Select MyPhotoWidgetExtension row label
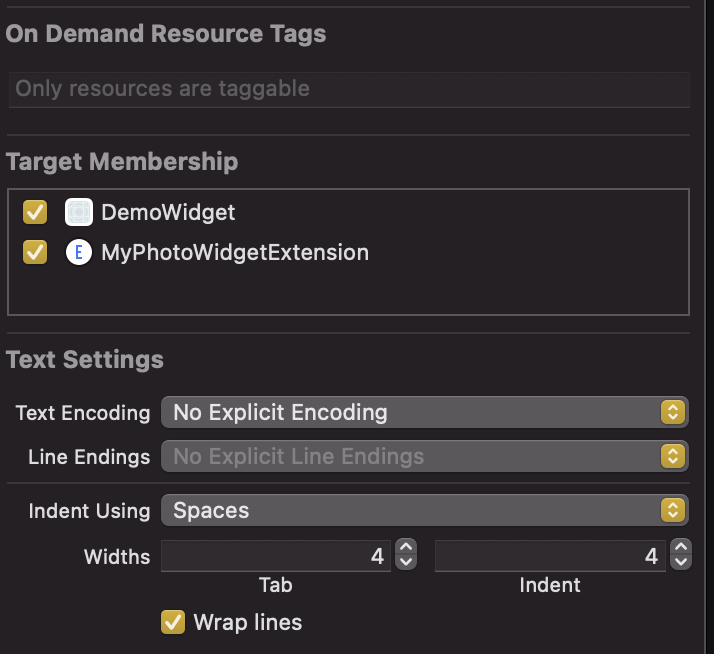Image resolution: width=714 pixels, height=654 pixels. pyautogui.click(x=235, y=252)
